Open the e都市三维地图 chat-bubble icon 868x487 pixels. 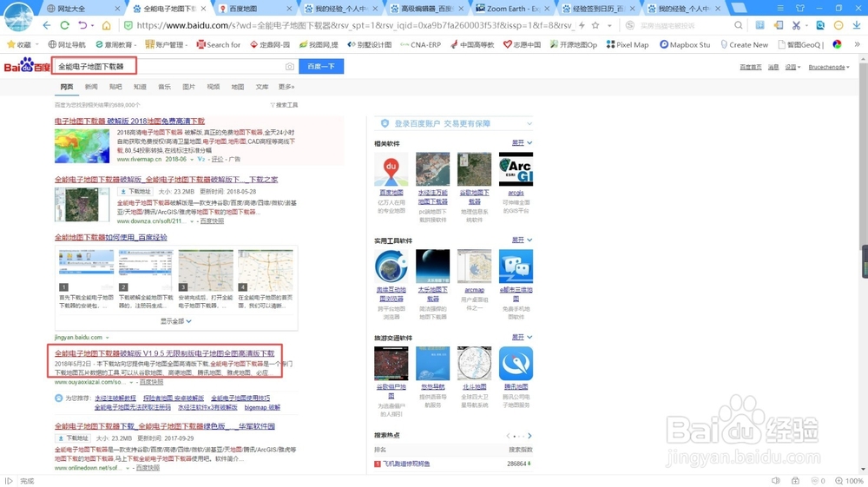point(516,267)
